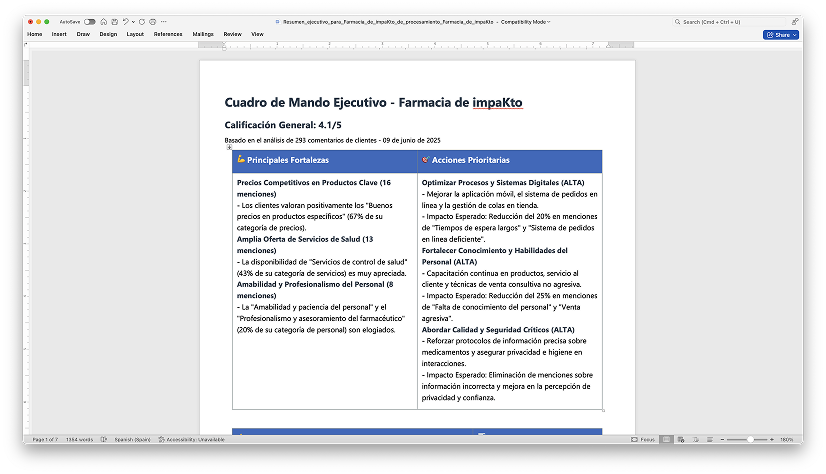The height and width of the screenshot is (474, 826).
Task: Click the 180% zoom level indicator
Action: 786,439
